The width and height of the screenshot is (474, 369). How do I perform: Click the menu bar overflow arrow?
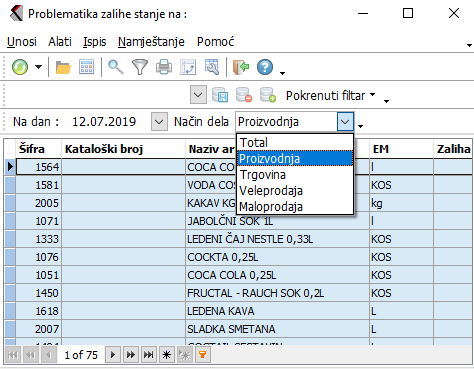pos(469,45)
